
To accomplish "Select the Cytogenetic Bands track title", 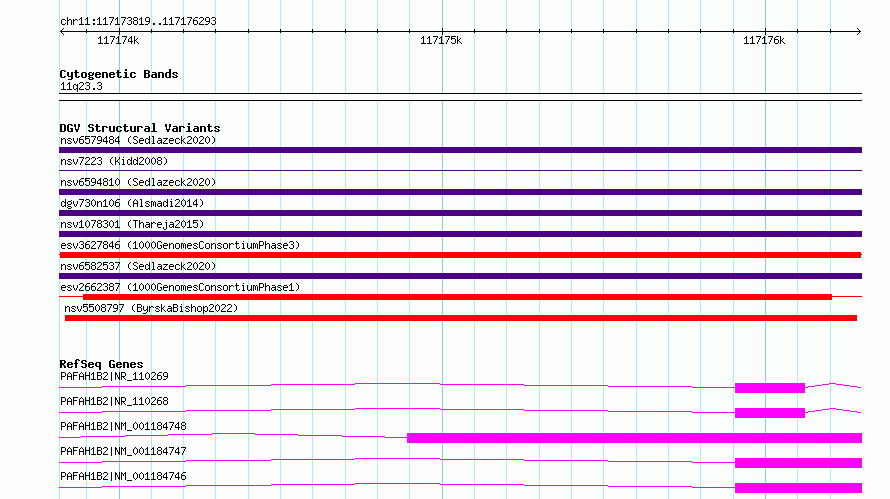I will (x=119, y=74).
